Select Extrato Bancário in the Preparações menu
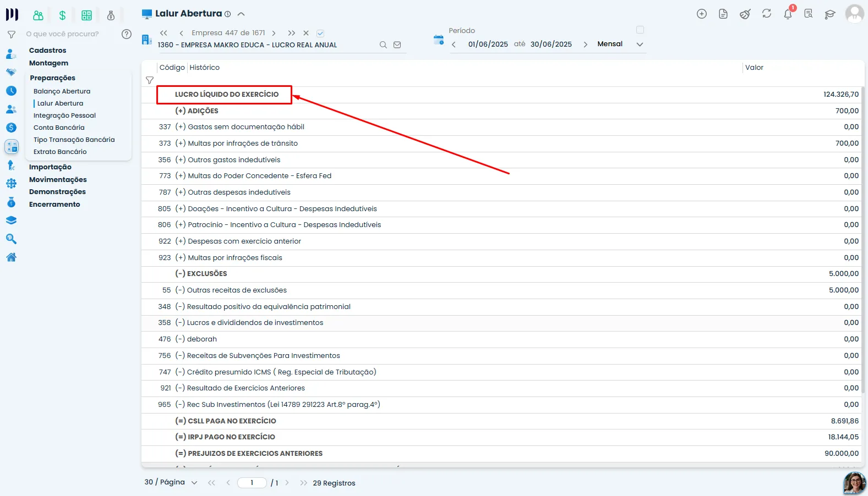The height and width of the screenshot is (496, 868). (x=60, y=152)
